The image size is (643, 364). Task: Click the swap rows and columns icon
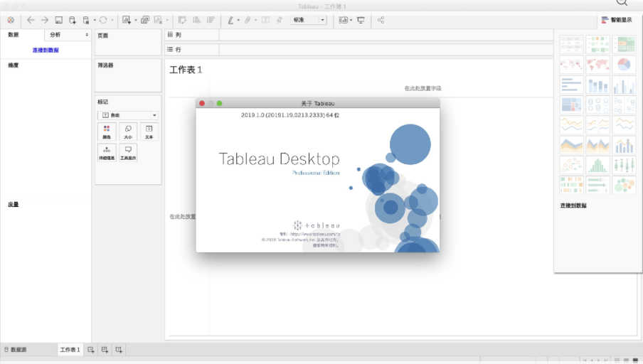(183, 20)
